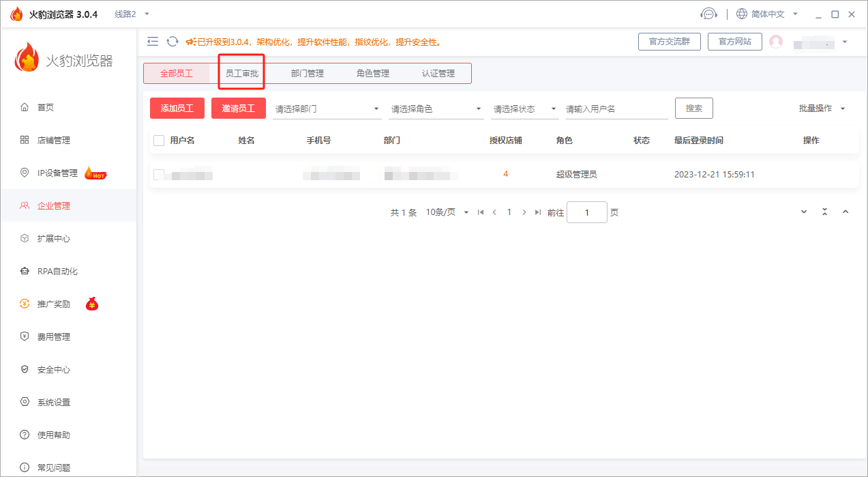Image resolution: width=868 pixels, height=477 pixels.
Task: Click the RPA自动化 sidebar icon
Action: pos(24,271)
